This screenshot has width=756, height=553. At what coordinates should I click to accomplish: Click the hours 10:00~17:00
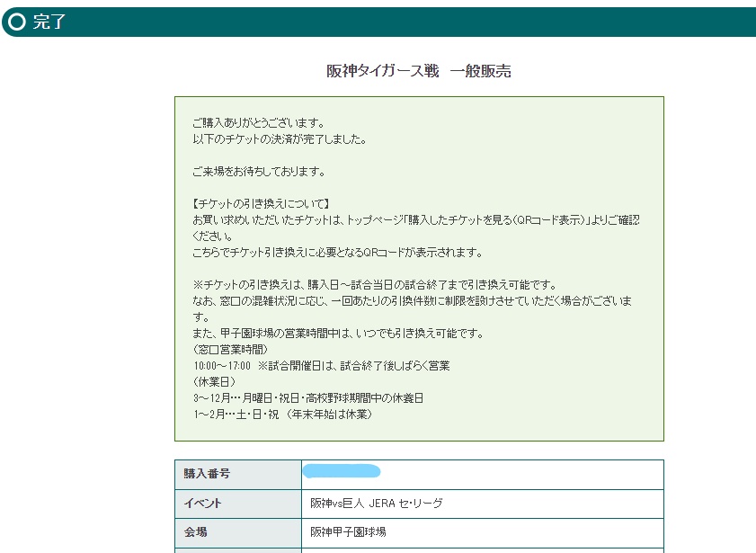222,366
